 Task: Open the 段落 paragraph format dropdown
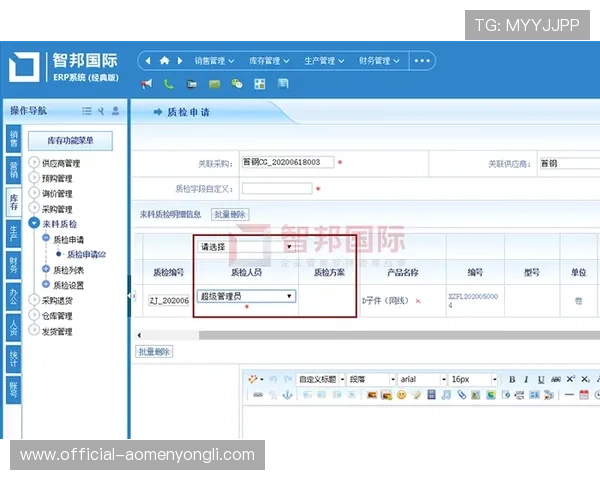(x=372, y=379)
